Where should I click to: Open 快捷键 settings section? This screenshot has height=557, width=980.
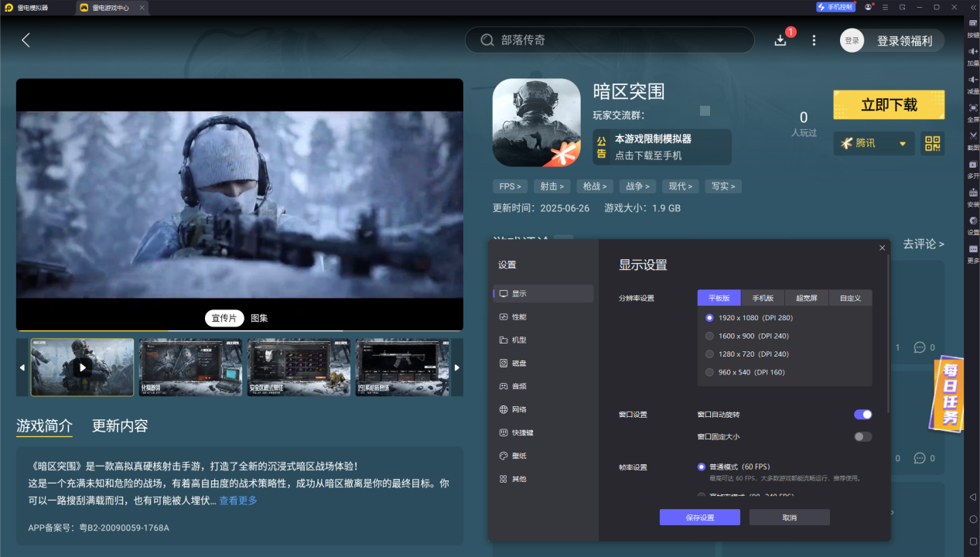click(x=543, y=432)
